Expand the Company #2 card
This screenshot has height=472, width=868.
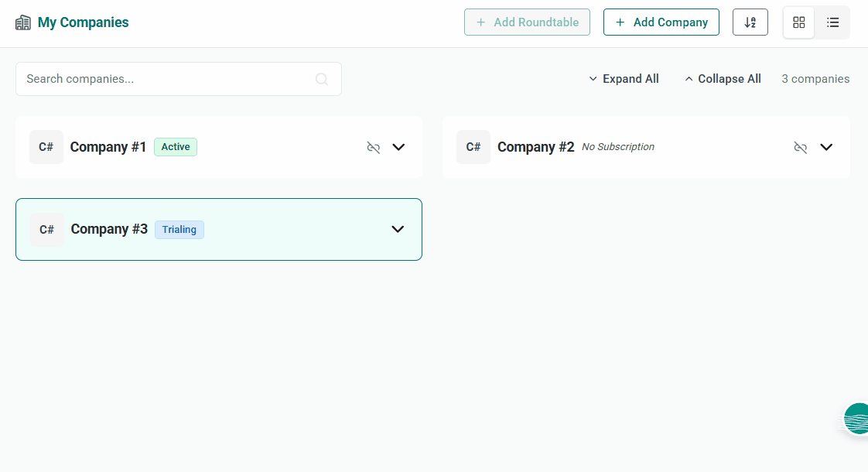tap(826, 147)
